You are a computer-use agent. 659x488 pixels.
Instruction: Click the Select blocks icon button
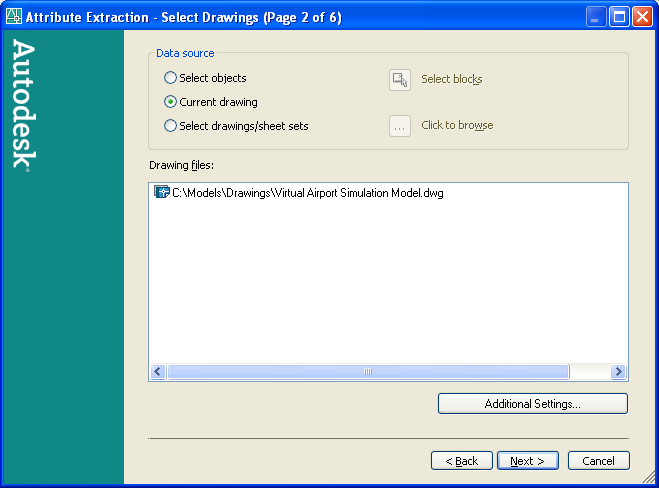point(400,79)
